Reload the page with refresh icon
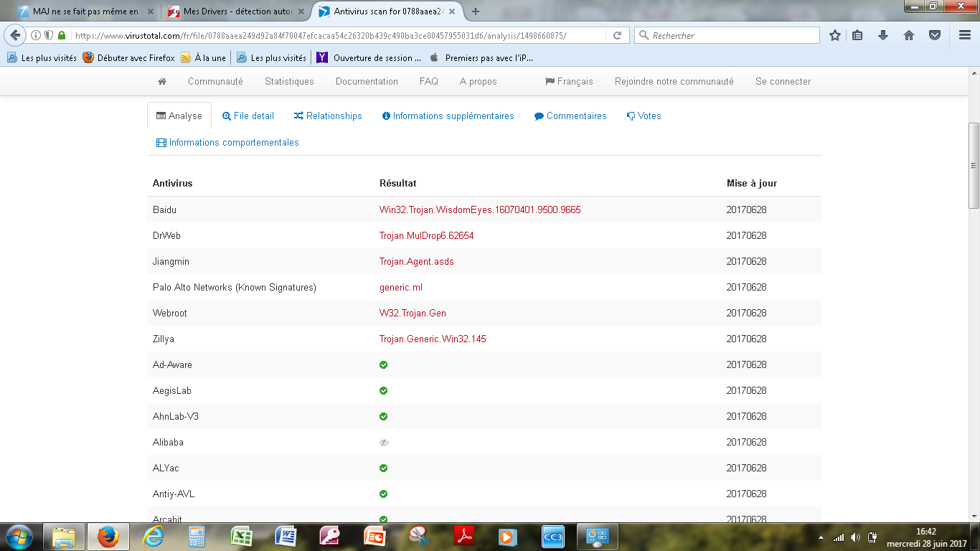The width and height of the screenshot is (980, 551). [617, 35]
